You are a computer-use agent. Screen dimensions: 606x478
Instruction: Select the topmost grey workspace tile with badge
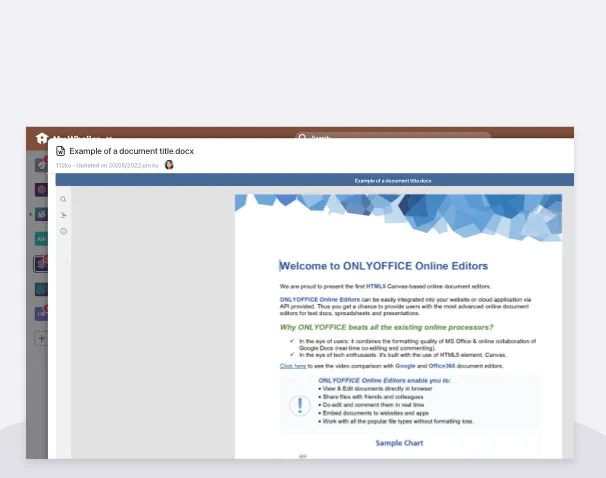click(x=41, y=165)
